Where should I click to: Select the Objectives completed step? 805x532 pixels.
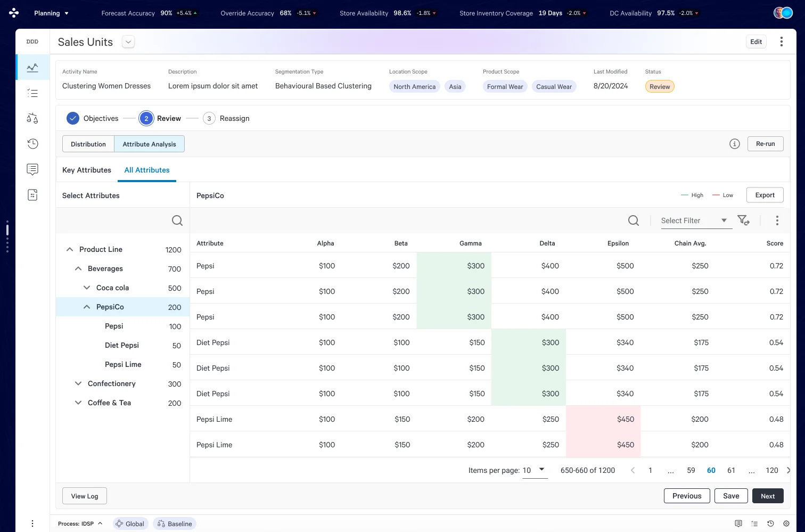(x=93, y=118)
